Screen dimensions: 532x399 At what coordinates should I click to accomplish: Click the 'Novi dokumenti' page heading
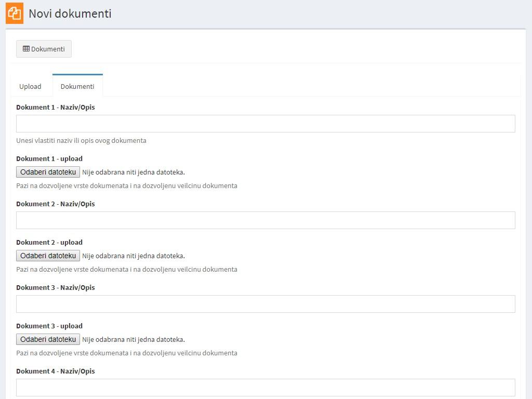70,14
